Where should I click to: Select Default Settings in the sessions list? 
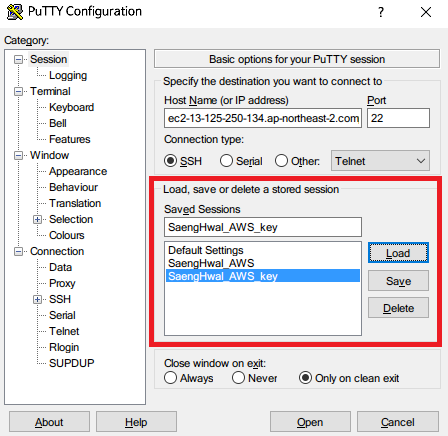tap(263, 250)
